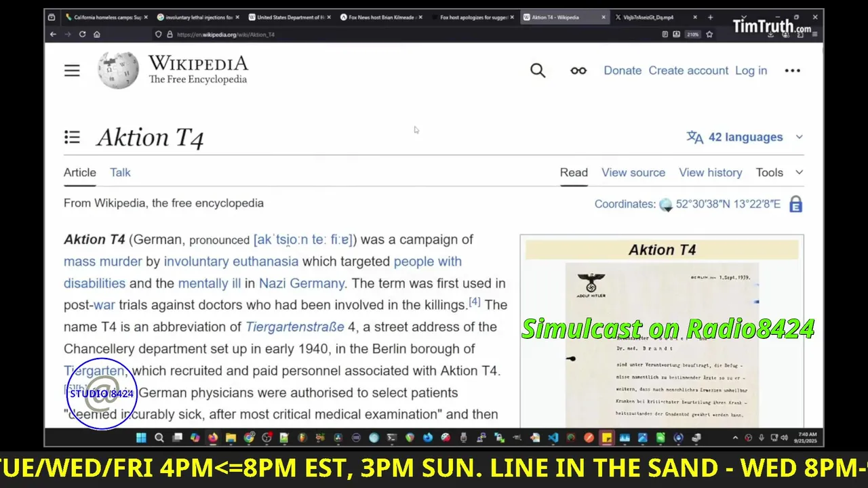
Task: Click the page protection padlock icon
Action: point(796,204)
